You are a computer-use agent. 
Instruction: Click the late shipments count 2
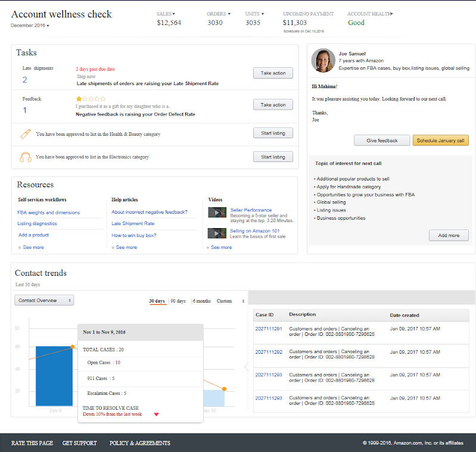24,80
